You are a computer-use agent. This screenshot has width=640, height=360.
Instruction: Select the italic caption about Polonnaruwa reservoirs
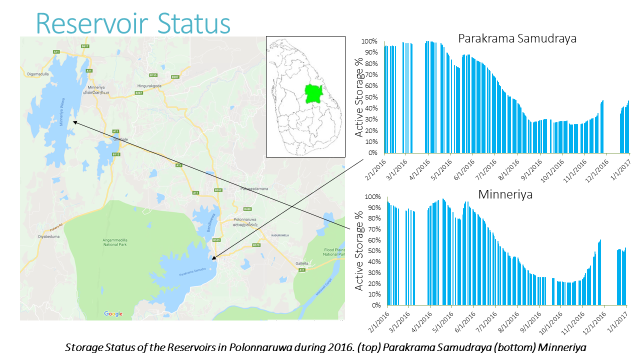pos(325,347)
